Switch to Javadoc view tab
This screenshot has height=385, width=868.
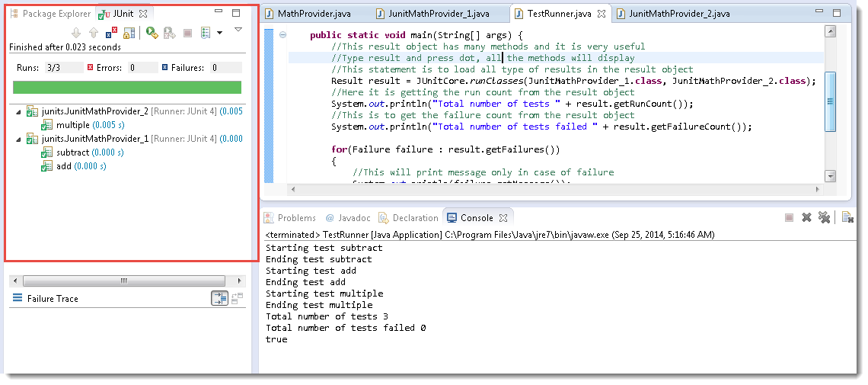[x=348, y=218]
